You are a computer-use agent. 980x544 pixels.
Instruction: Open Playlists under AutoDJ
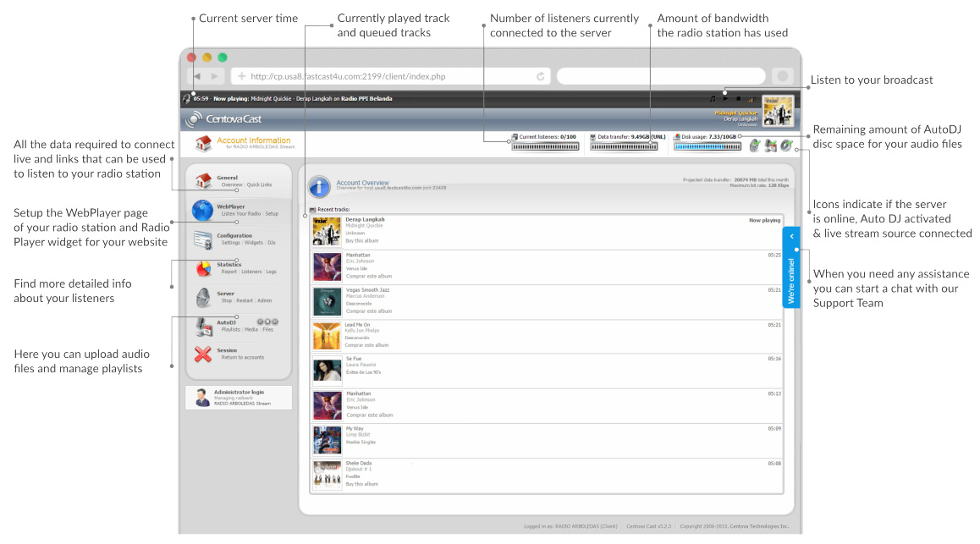pos(231,330)
